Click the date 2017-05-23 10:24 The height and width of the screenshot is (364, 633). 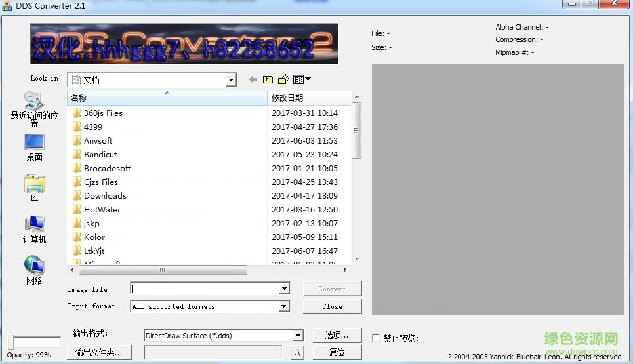pos(304,154)
